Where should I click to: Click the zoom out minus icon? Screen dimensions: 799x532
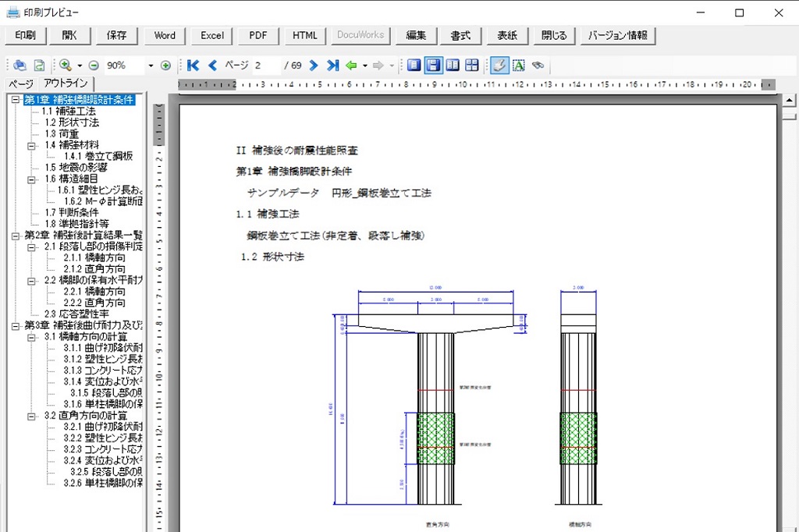click(94, 66)
